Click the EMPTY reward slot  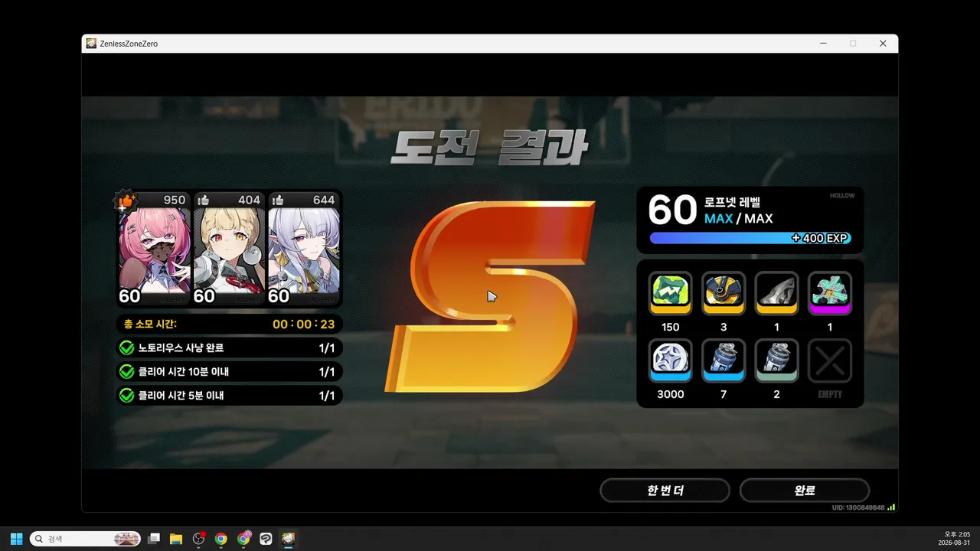click(x=830, y=360)
